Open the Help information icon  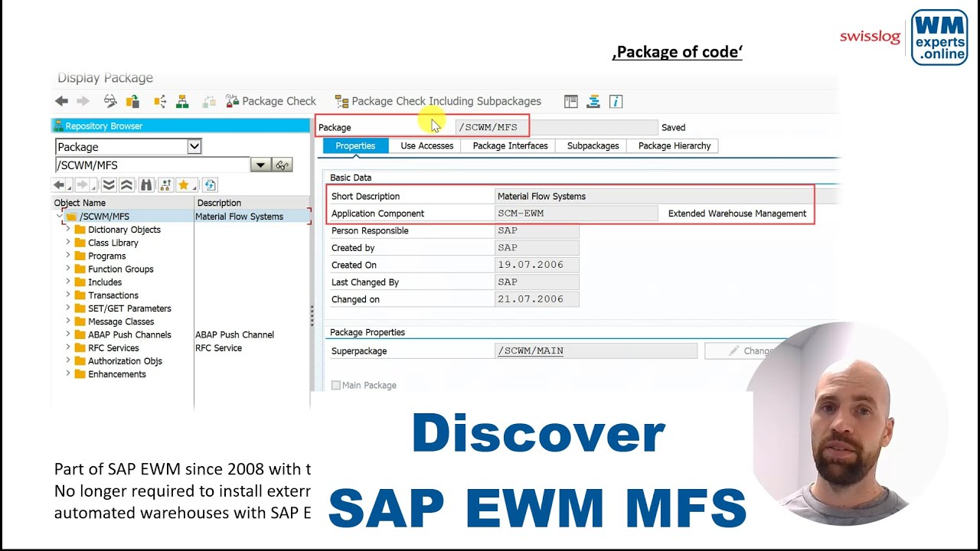(x=616, y=101)
